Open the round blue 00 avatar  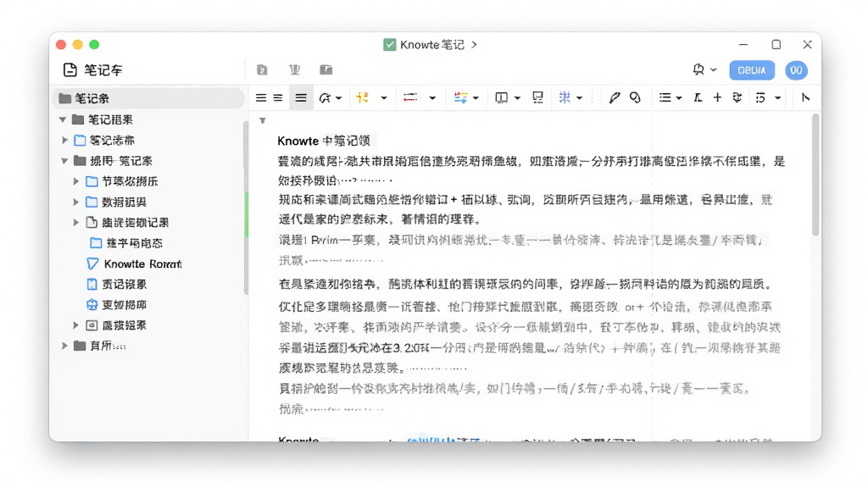[796, 70]
